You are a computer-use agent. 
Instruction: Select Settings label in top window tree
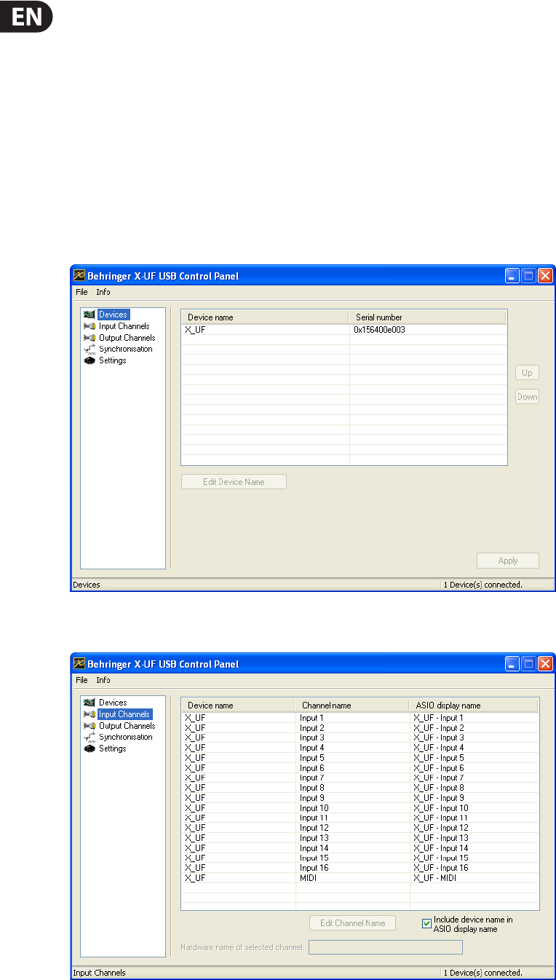click(113, 360)
